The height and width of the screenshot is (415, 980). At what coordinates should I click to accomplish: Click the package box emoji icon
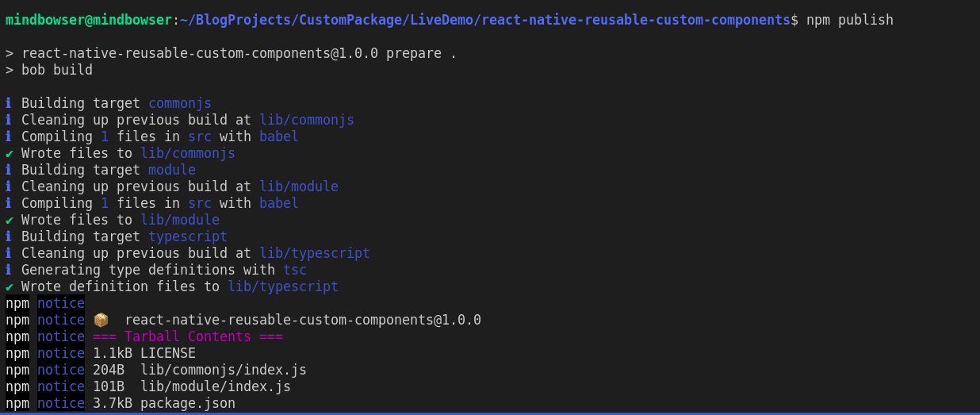[x=101, y=320]
